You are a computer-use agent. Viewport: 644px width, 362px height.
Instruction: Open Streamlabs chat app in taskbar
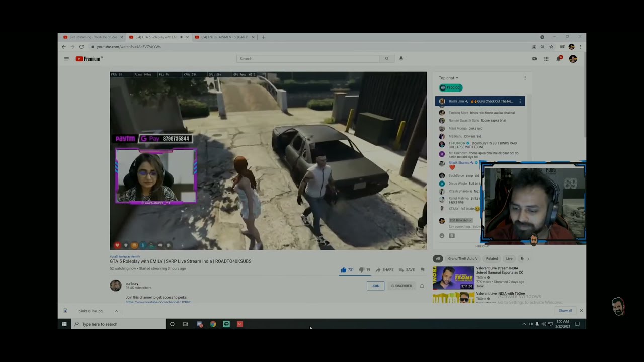[226, 324]
